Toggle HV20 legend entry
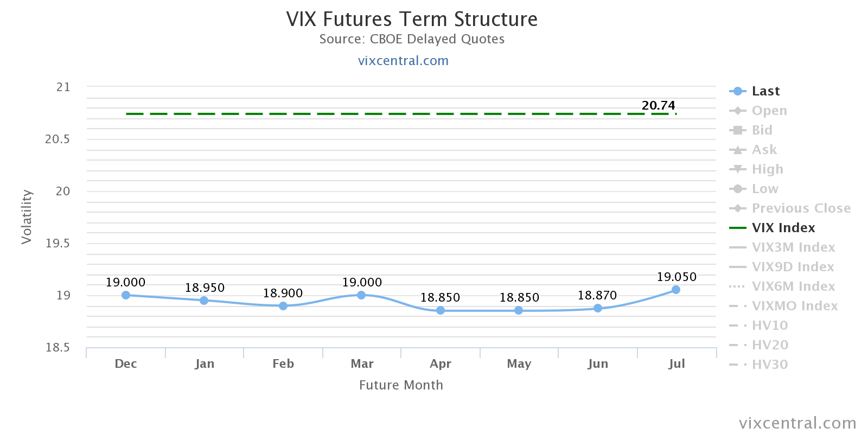The height and width of the screenshot is (434, 868). pyautogui.click(x=769, y=345)
